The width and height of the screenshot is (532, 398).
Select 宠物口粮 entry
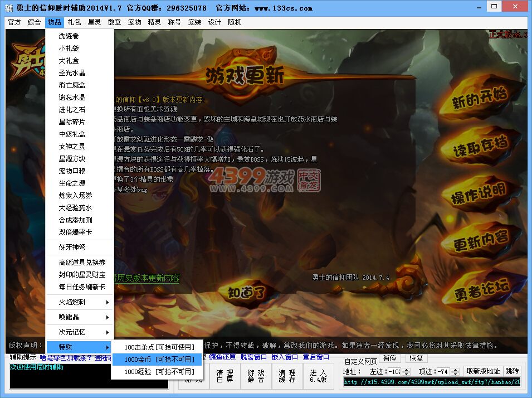tap(80, 171)
